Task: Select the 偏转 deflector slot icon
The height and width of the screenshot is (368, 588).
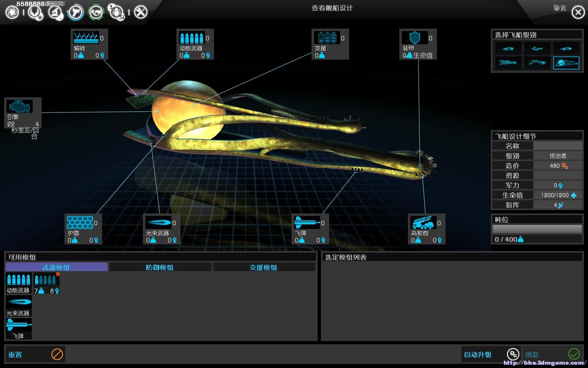Action: 86,38
